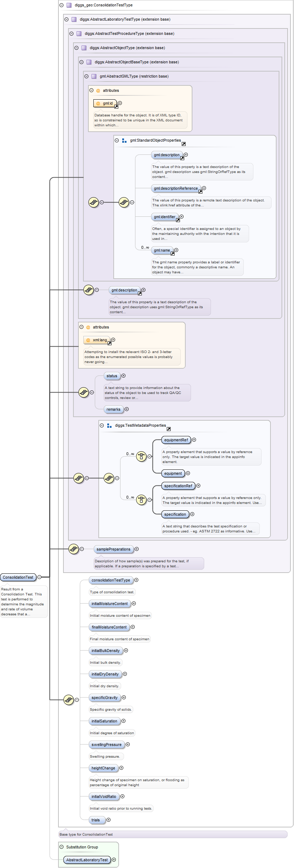This screenshot has width=294, height=868.
Task: Open the AbstractLaboratoryTest substitution element
Action: pyautogui.click(x=87, y=860)
